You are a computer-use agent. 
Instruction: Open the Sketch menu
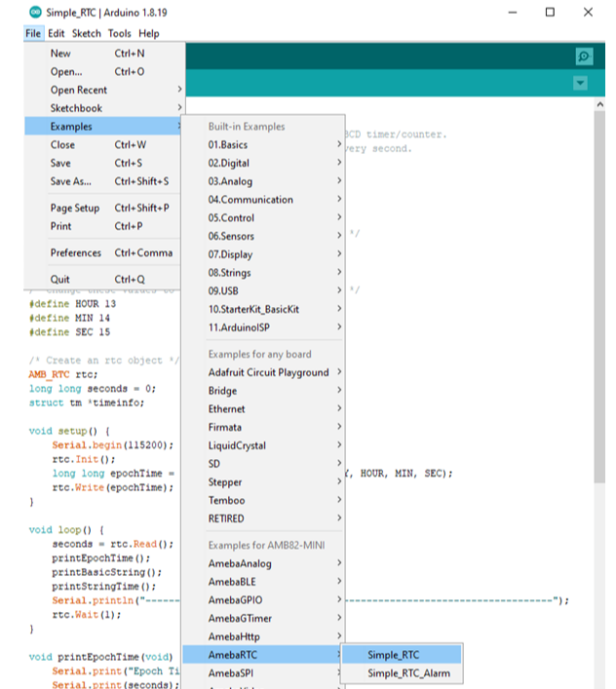86,33
